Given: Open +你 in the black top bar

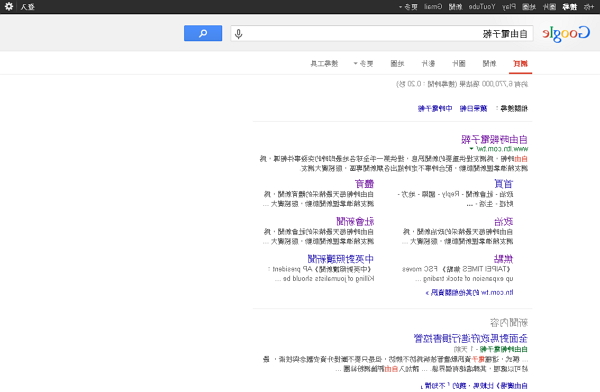Looking at the screenshot, I should point(589,7).
